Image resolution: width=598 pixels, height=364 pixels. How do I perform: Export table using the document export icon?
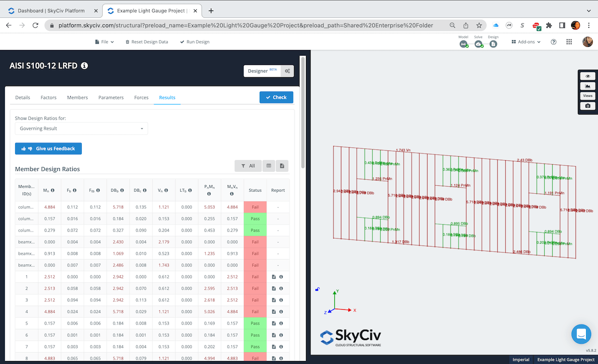pyautogui.click(x=281, y=165)
